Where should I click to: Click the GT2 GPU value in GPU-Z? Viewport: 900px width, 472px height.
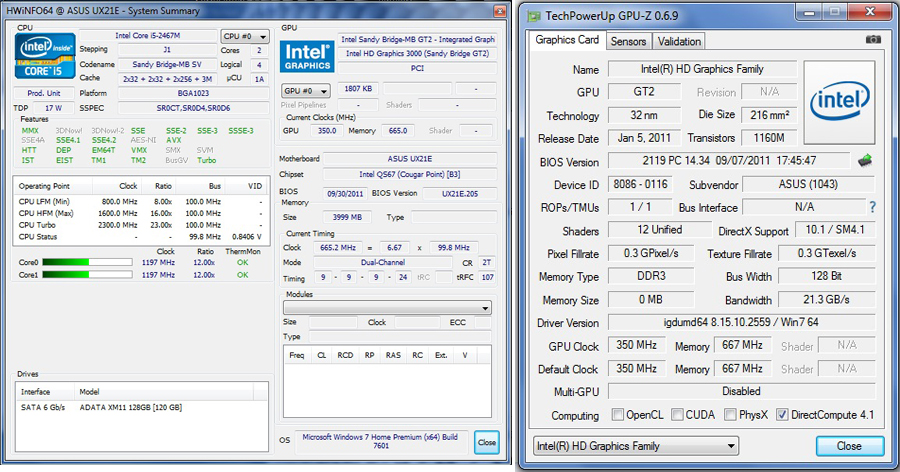644,92
